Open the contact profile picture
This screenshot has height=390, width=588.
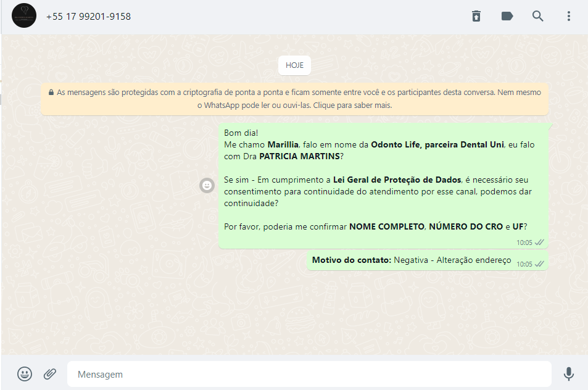click(x=24, y=16)
